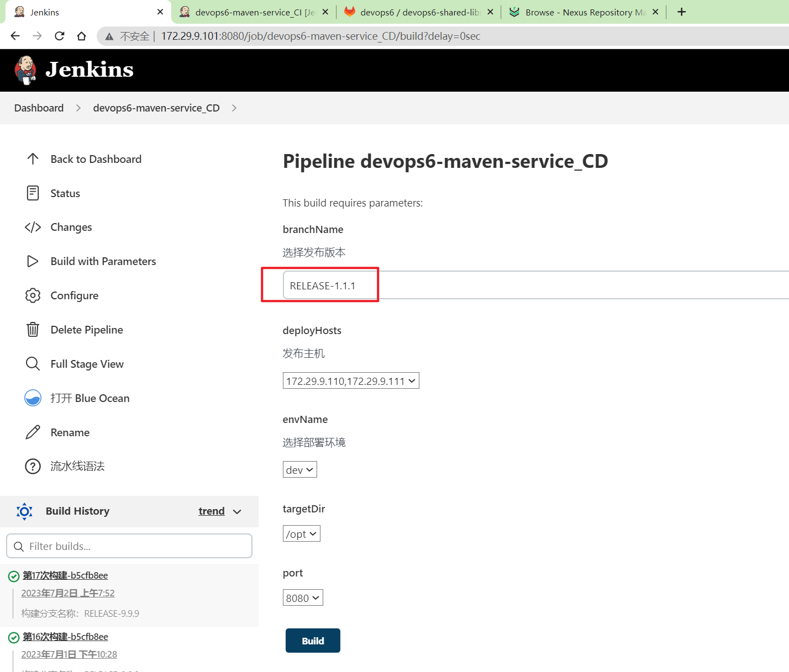Click the Jenkins title text in header
Image resolution: width=789 pixels, height=672 pixels.
click(90, 70)
